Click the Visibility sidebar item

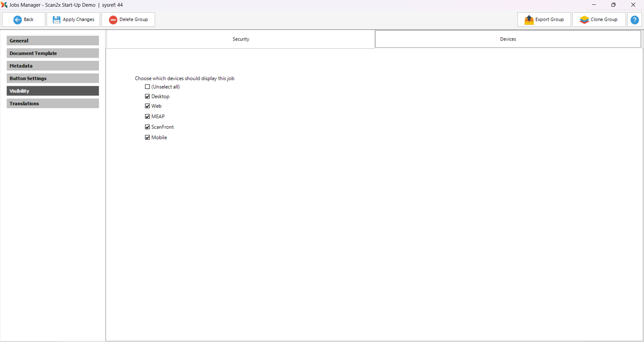click(x=53, y=91)
